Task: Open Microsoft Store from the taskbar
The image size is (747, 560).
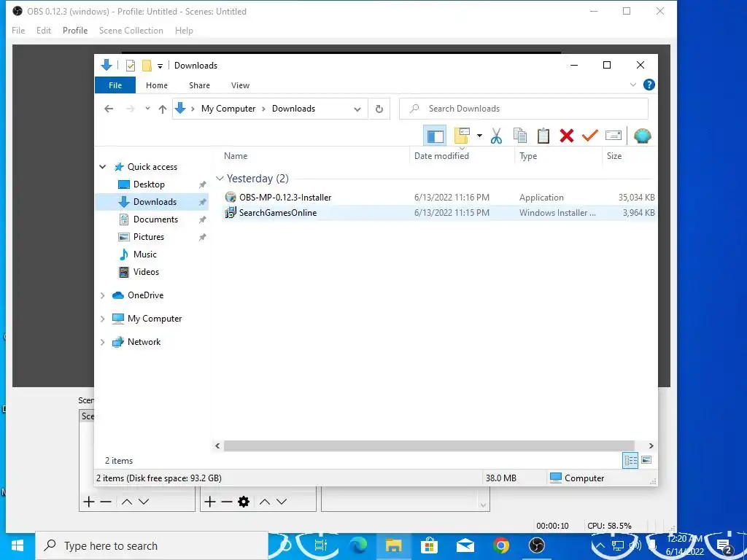Action: click(x=429, y=545)
